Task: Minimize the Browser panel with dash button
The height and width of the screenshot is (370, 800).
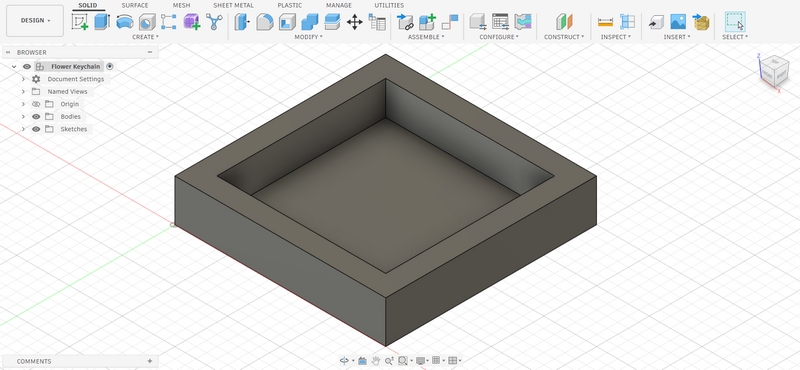Action: tap(149, 52)
